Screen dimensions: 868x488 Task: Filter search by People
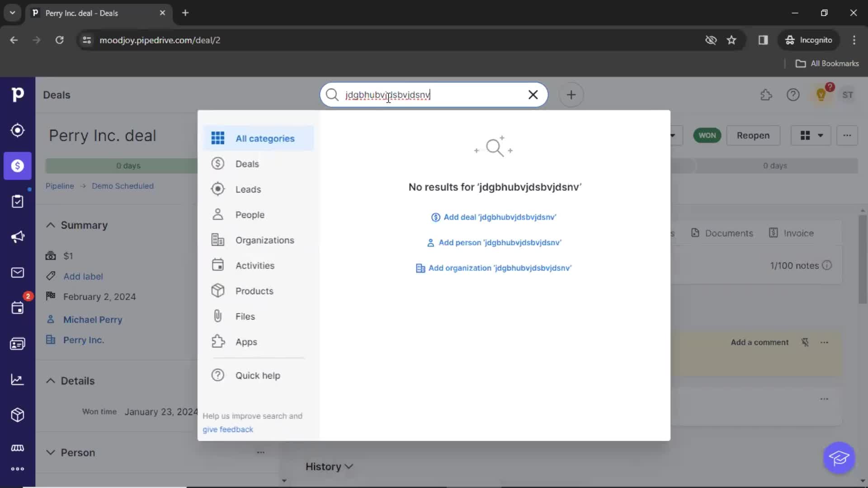258,215
